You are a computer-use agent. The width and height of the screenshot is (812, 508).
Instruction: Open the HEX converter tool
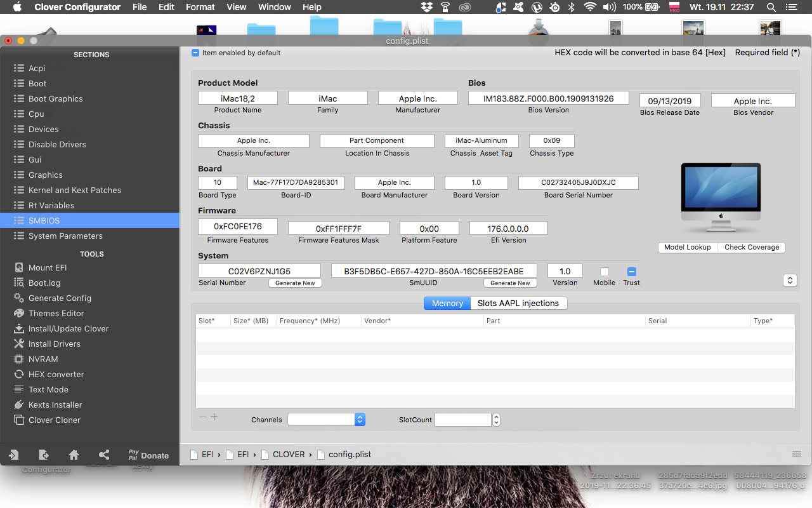click(56, 374)
